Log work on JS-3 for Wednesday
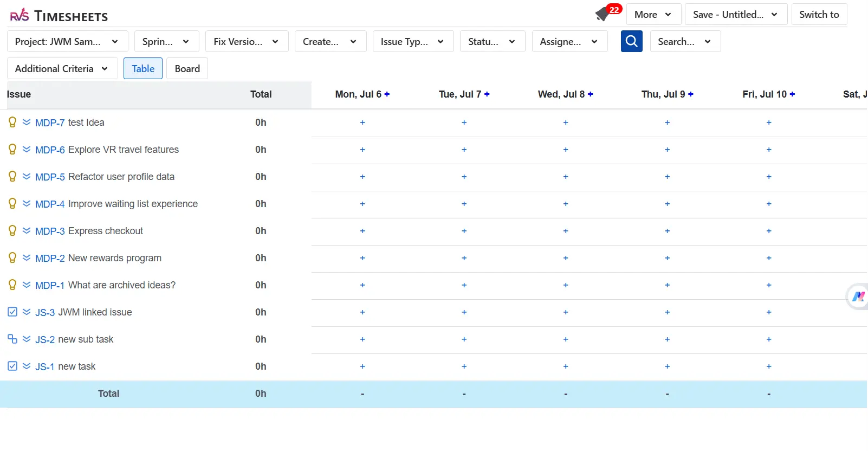This screenshot has width=868, height=451. tap(566, 312)
